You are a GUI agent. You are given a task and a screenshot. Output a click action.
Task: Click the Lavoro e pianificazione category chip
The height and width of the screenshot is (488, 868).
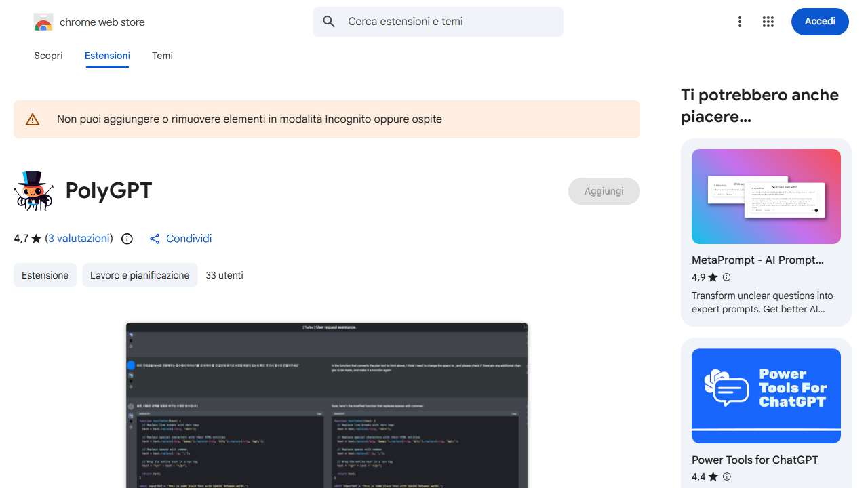(x=140, y=275)
